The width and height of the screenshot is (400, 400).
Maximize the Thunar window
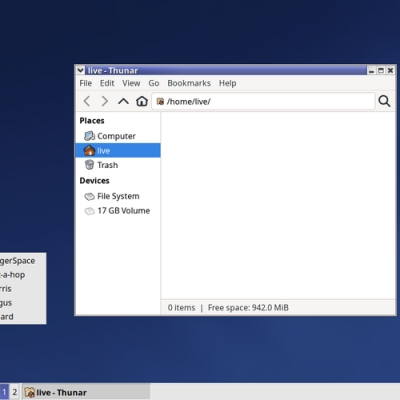tap(381, 70)
